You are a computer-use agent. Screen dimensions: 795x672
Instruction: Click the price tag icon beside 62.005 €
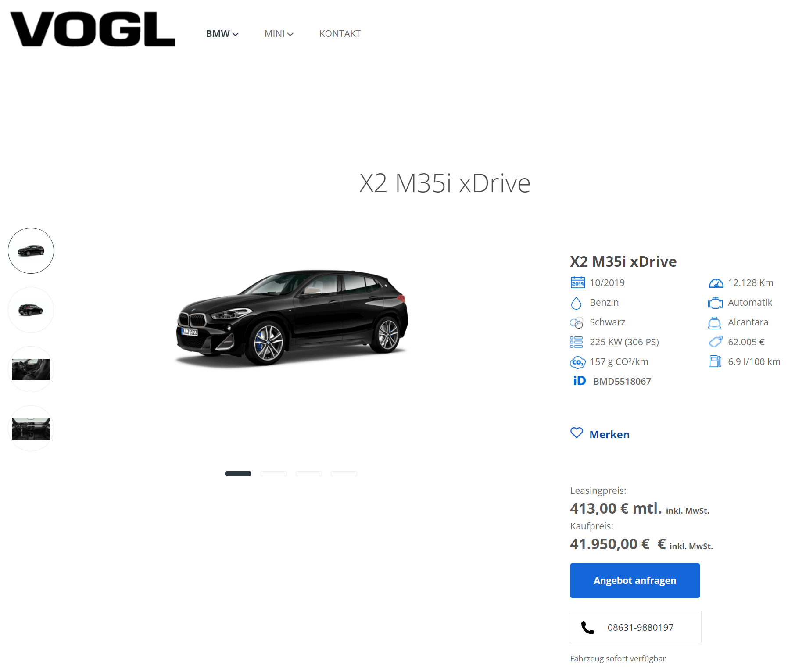point(716,342)
